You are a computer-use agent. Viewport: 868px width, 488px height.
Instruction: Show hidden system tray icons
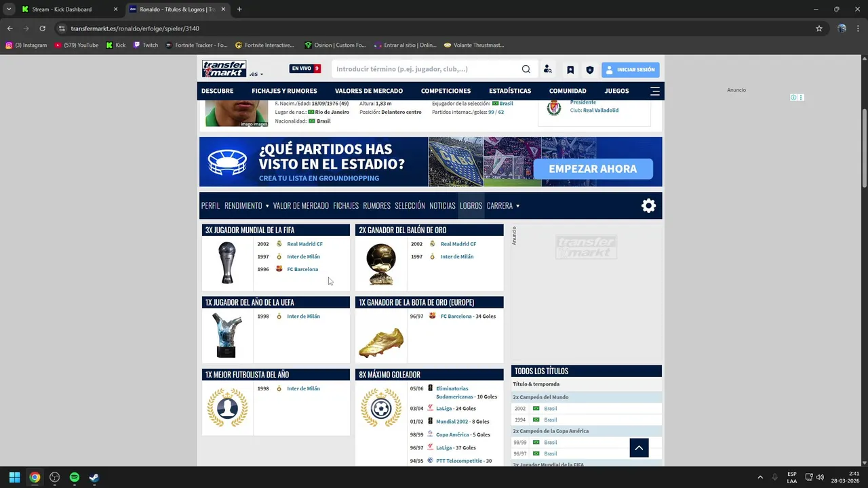click(760, 477)
